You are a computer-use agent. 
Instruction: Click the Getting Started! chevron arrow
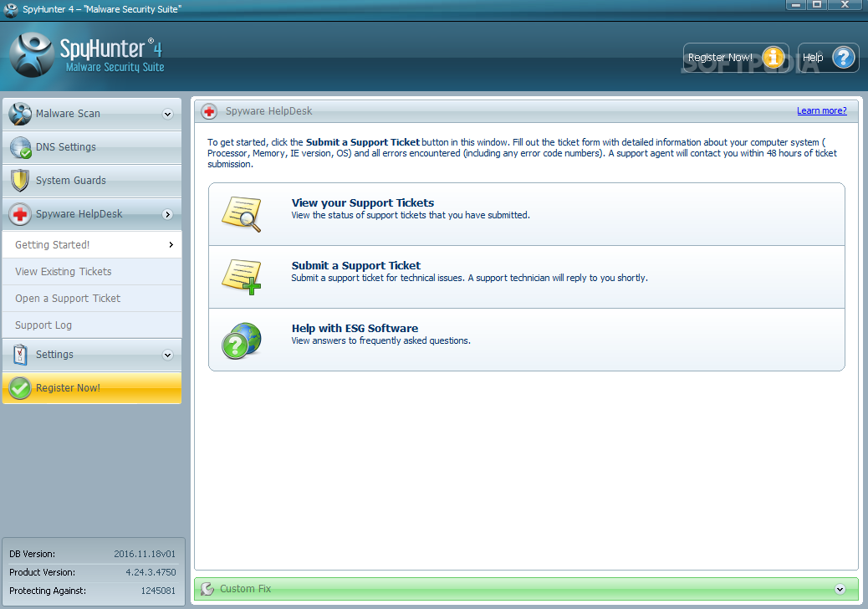[x=171, y=245]
